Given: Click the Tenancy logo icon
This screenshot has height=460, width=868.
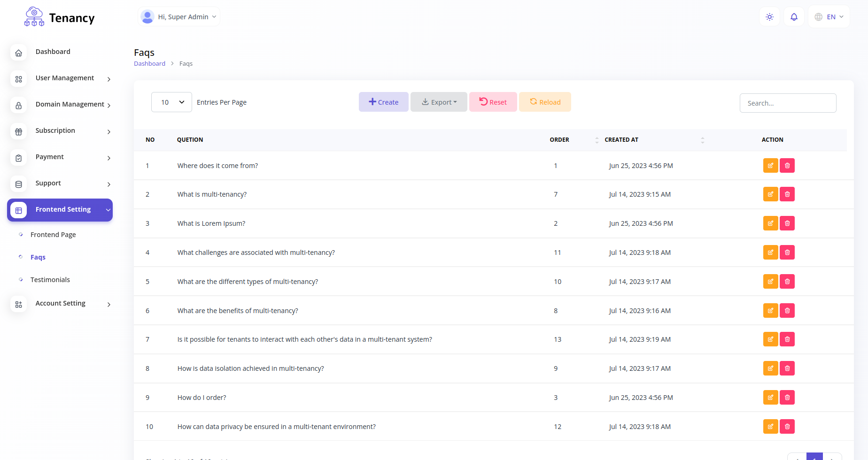Looking at the screenshot, I should (34, 17).
